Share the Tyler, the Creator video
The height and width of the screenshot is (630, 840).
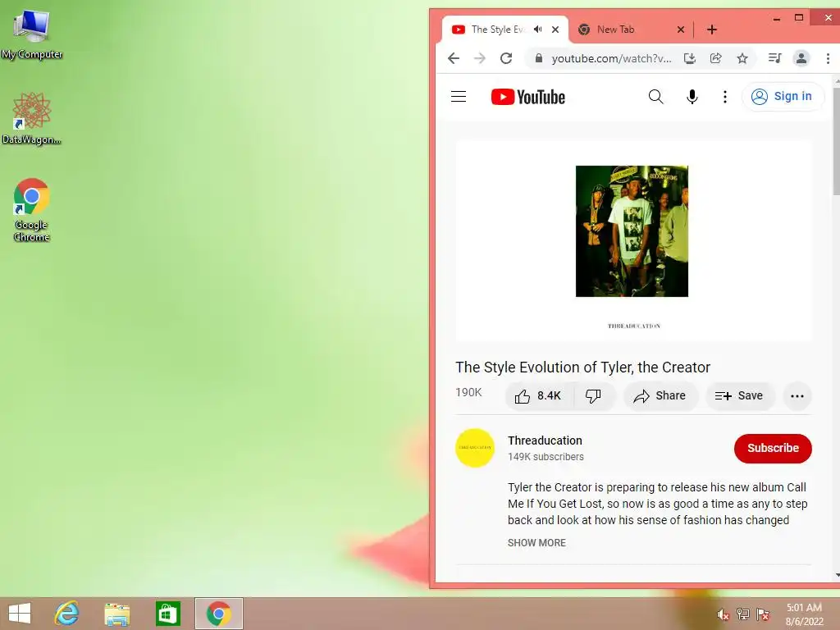pyautogui.click(x=660, y=396)
